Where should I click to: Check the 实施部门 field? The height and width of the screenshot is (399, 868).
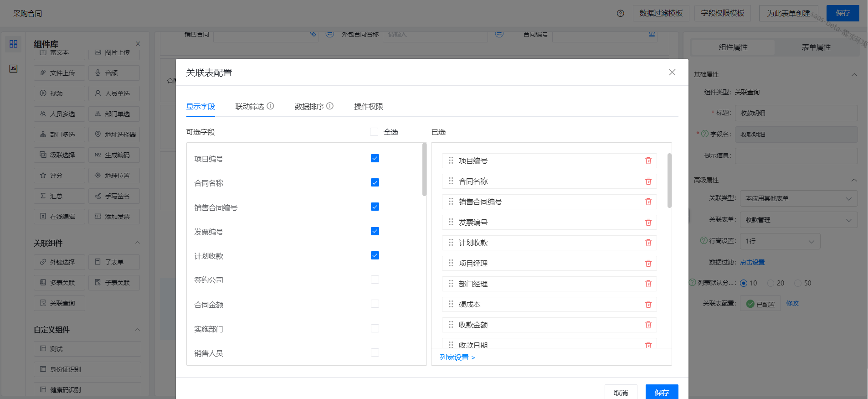click(375, 328)
